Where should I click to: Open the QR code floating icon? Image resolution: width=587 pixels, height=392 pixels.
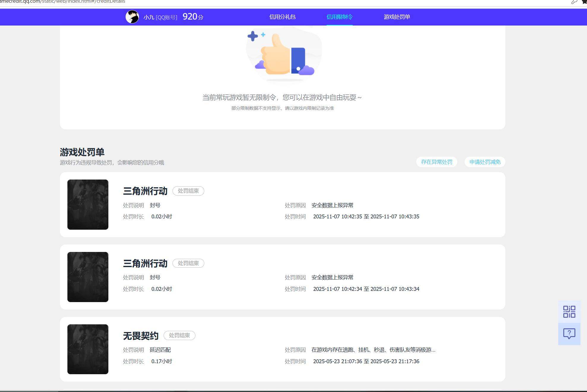(x=569, y=312)
